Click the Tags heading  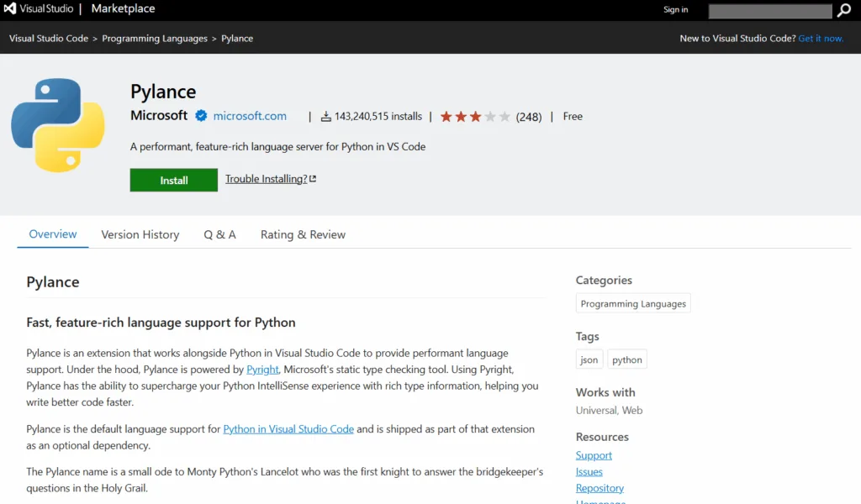tap(588, 336)
